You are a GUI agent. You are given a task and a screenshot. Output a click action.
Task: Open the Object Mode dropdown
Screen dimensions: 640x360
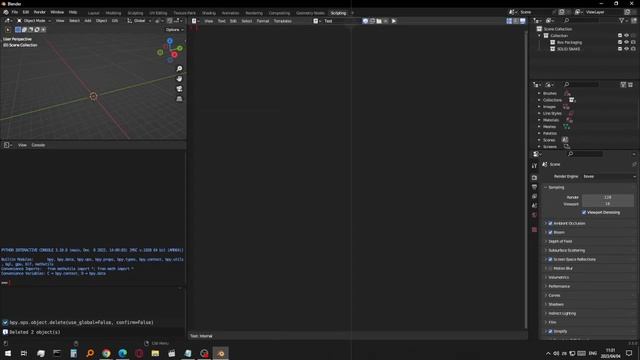click(x=33, y=20)
